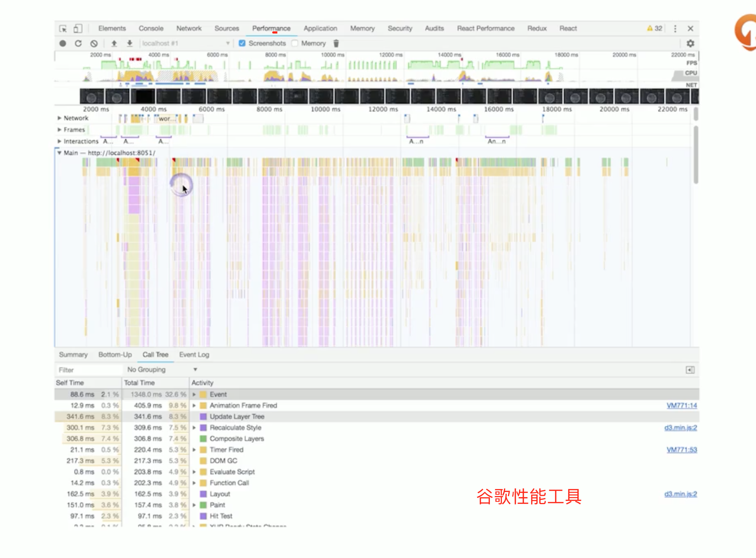Expand the Animation Frame Fired row
Image resolution: width=756 pixels, height=558 pixels.
194,405
